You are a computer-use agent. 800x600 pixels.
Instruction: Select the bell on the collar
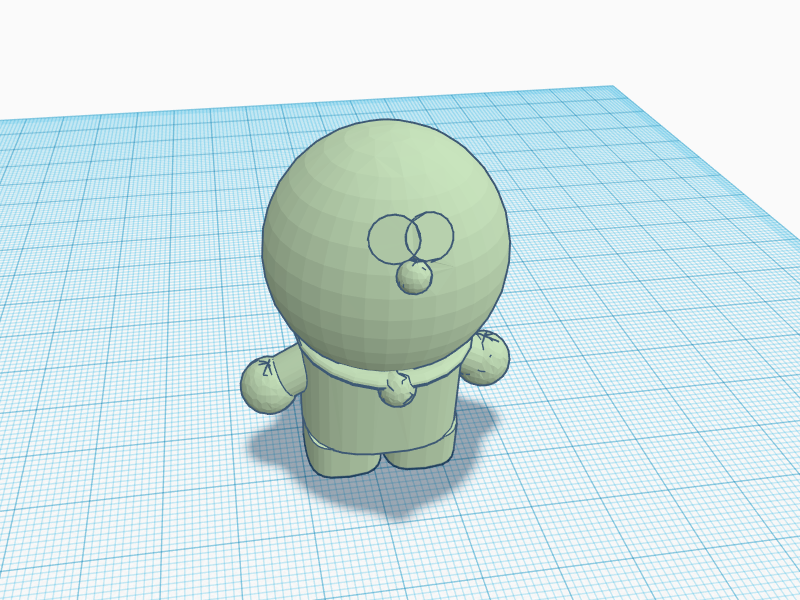[x=398, y=389]
